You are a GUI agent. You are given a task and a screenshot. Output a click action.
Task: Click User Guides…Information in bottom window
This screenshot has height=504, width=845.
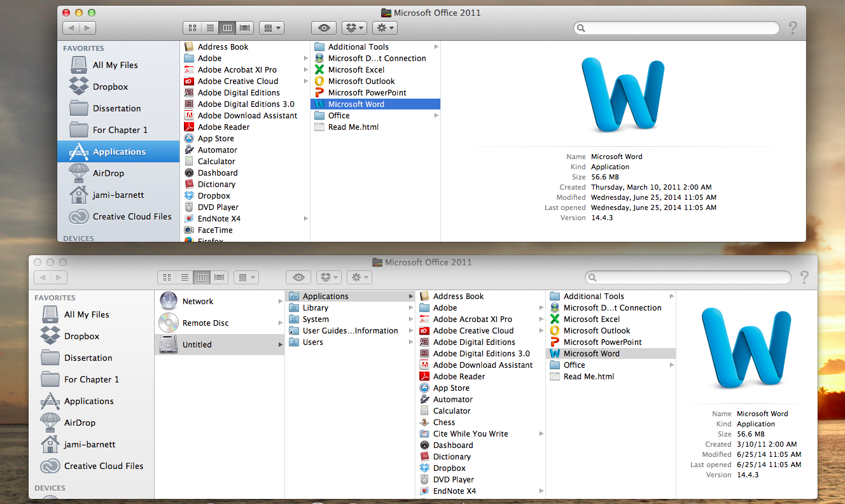pyautogui.click(x=350, y=331)
